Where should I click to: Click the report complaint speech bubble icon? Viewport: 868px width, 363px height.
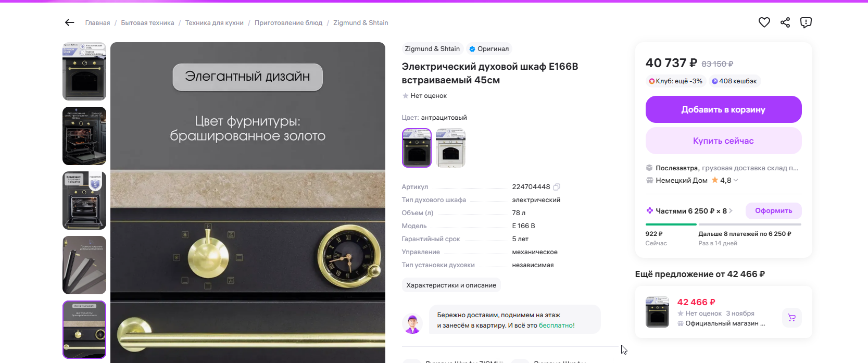point(806,22)
